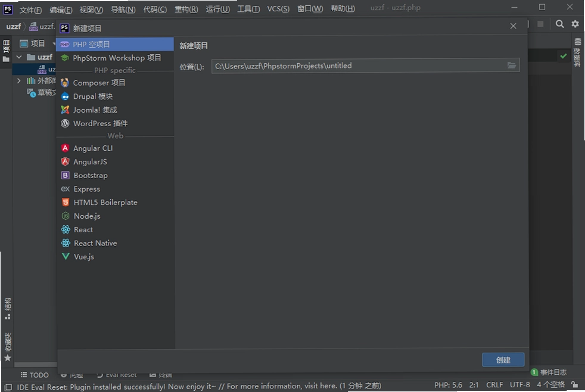585x392 pixels.
Task: Open 工具(T) menu
Action: pyautogui.click(x=248, y=9)
